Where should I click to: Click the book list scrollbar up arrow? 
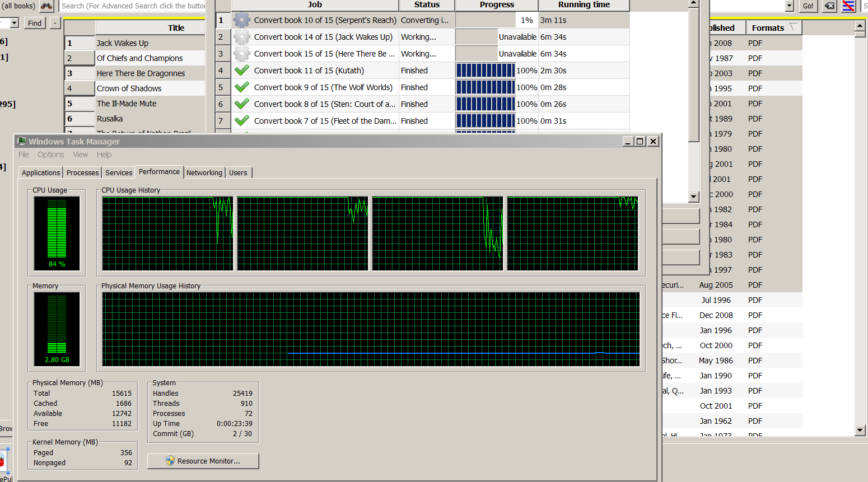pyautogui.click(x=861, y=26)
